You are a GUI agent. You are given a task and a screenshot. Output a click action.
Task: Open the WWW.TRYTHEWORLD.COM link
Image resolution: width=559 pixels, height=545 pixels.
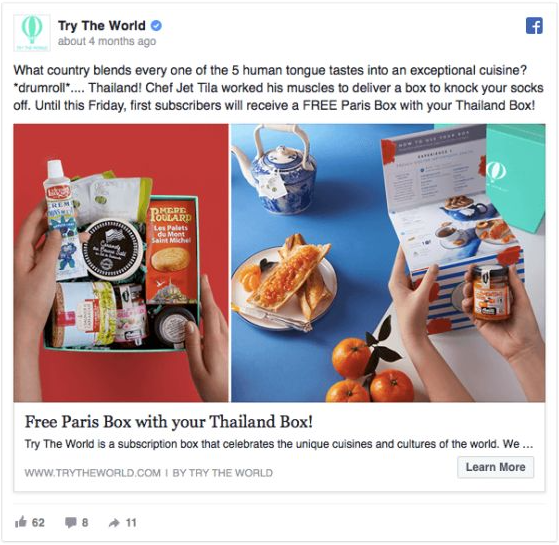93,473
